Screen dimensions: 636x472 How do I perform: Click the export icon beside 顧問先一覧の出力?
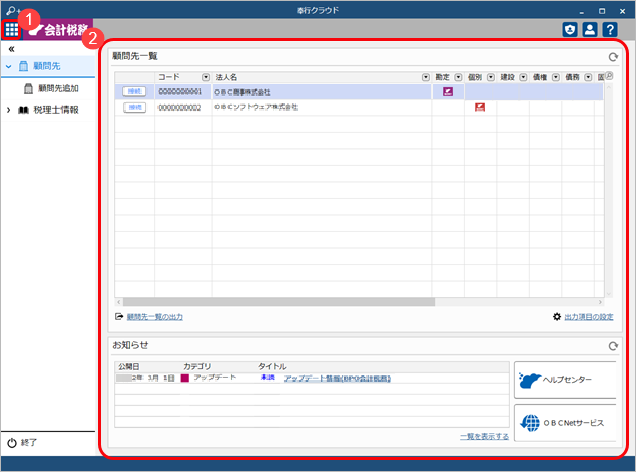pos(119,317)
